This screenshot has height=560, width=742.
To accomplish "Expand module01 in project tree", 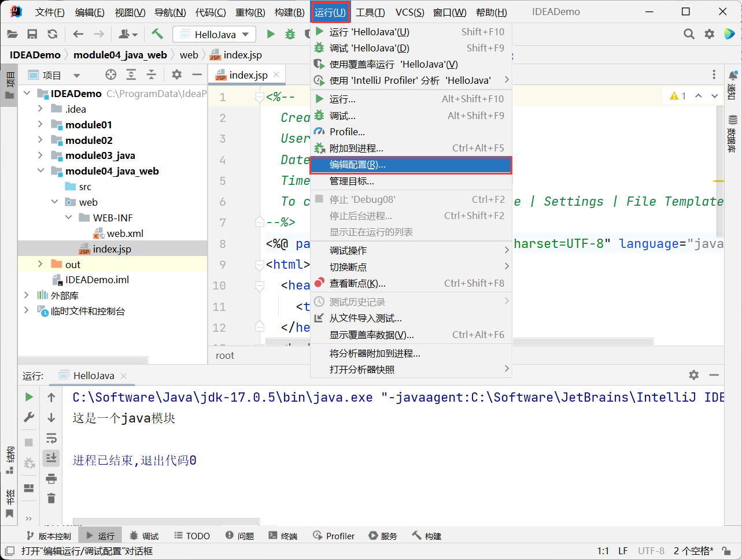I will (x=40, y=124).
